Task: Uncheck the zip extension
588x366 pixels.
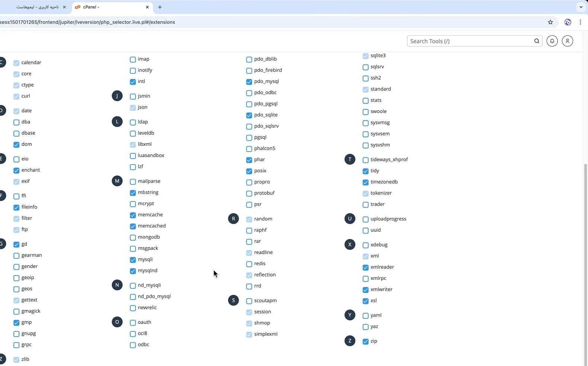Action: pos(365,341)
